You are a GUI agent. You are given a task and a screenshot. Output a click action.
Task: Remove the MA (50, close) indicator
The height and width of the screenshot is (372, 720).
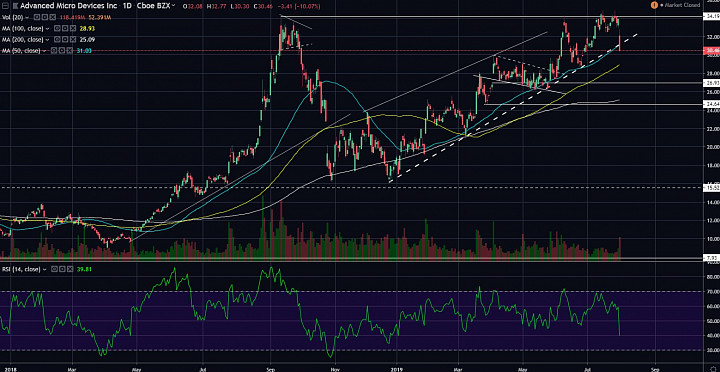[x=70, y=51]
